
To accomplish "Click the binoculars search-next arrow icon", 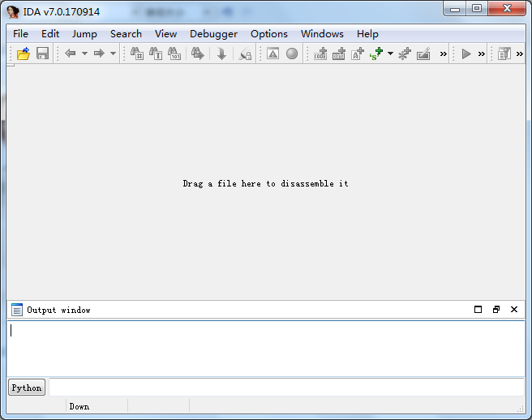I will coord(197,54).
